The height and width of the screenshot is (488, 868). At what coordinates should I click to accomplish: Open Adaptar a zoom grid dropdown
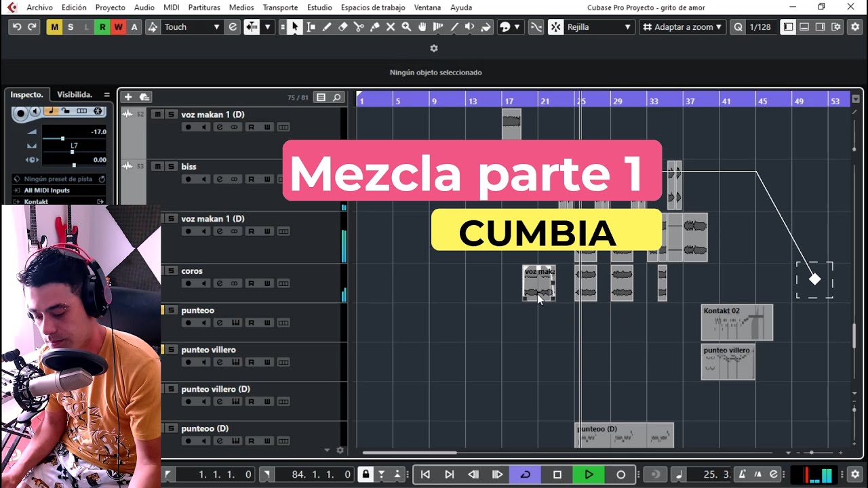[x=683, y=27]
